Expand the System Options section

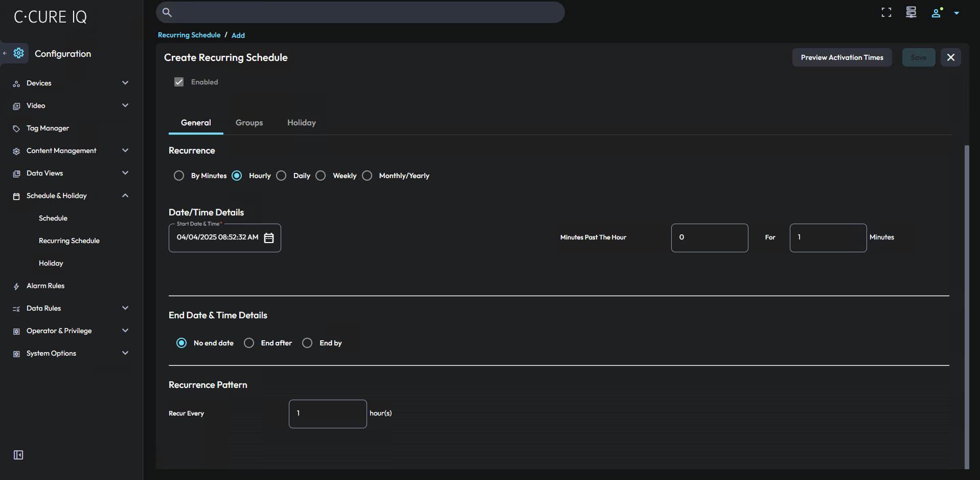point(125,353)
